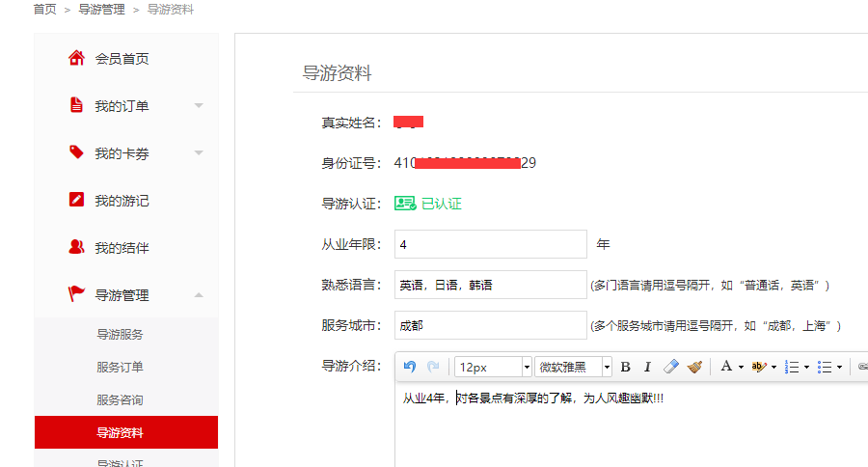Insert an unordered bullet list
The height and width of the screenshot is (467, 868).
point(825,367)
